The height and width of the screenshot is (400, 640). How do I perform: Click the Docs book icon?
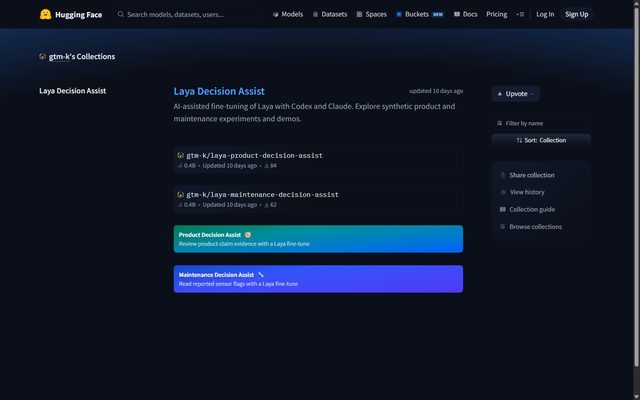tap(457, 14)
